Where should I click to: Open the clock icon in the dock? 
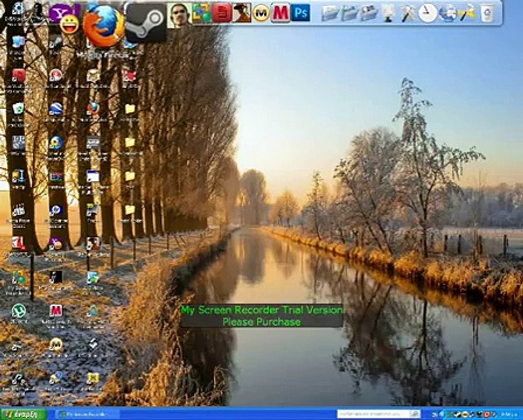click(428, 13)
